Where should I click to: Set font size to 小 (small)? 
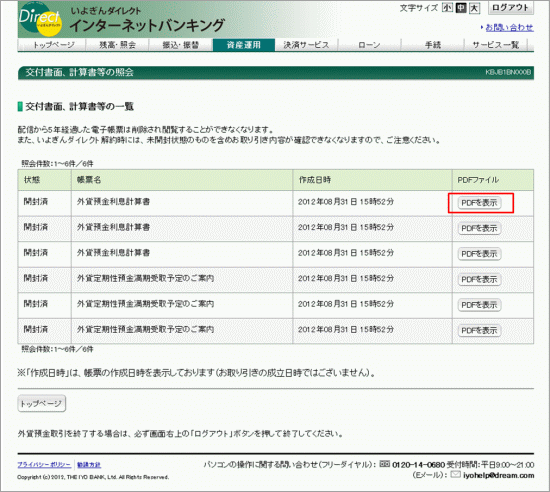pos(447,8)
